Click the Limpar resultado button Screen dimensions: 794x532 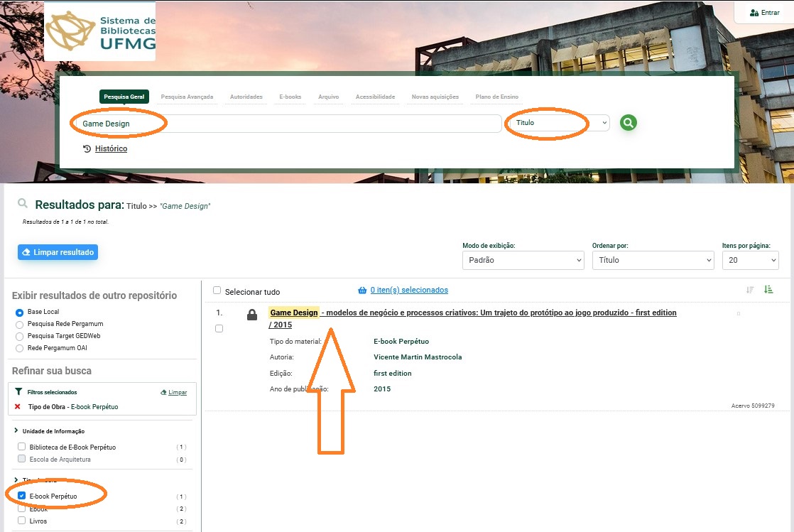(x=58, y=252)
